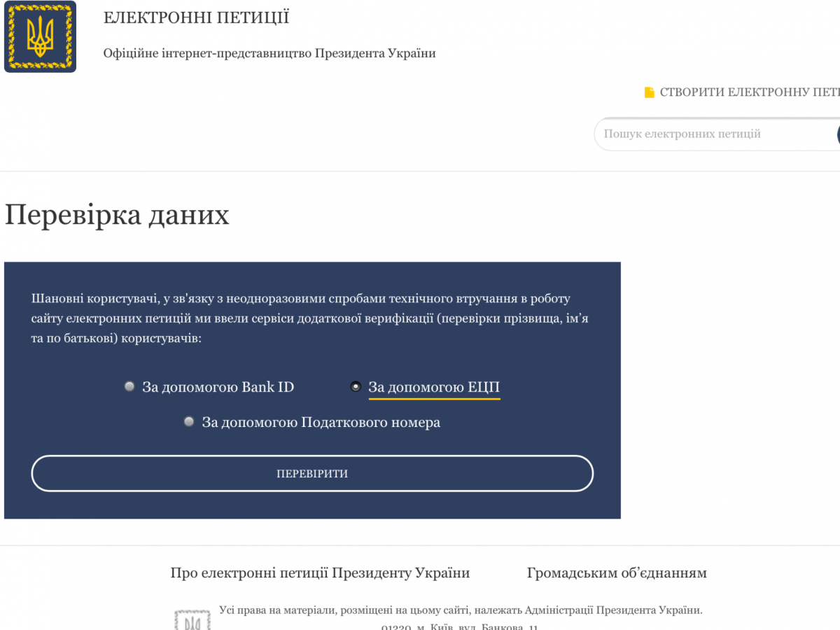The width and height of the screenshot is (840, 630).
Task: Click the 'За допомогою Bank ID' label text
Action: (x=218, y=387)
